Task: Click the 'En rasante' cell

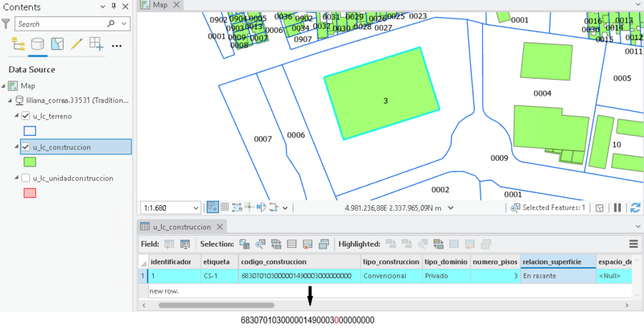Action: 557,276
